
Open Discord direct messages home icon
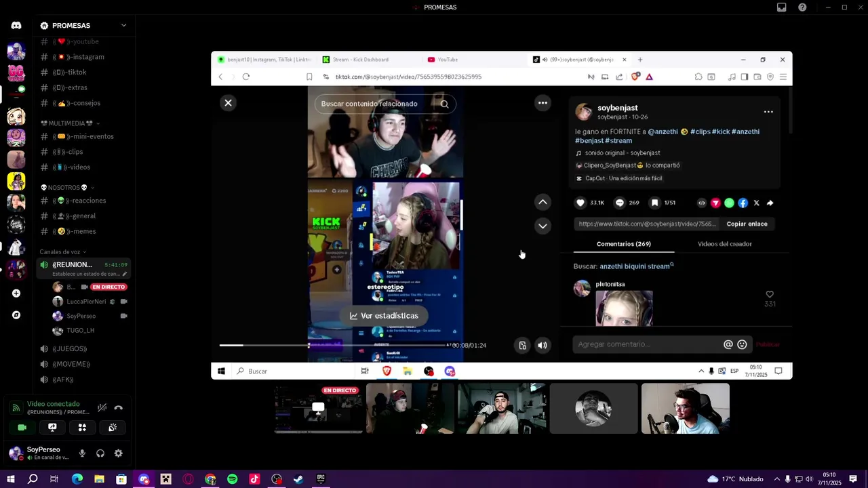[x=16, y=26]
